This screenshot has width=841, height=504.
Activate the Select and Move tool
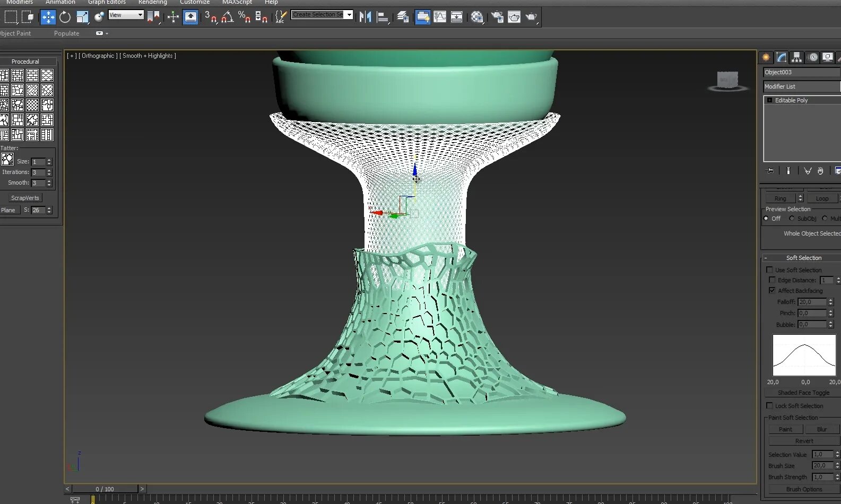[x=48, y=17]
